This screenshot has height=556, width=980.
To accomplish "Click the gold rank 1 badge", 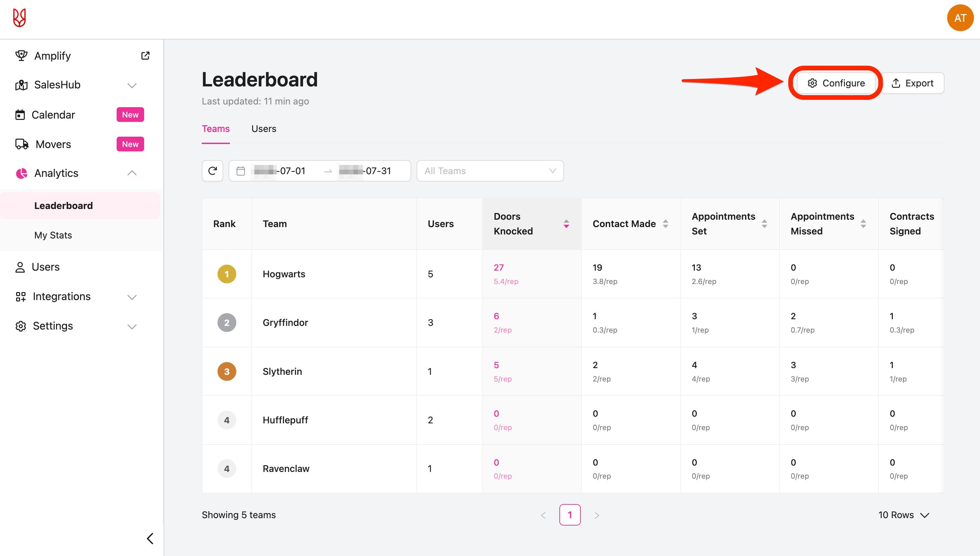I will (227, 274).
